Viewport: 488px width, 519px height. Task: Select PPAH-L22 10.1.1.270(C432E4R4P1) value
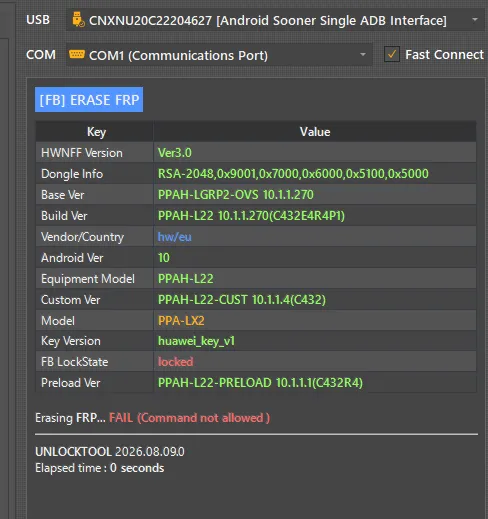point(315,216)
